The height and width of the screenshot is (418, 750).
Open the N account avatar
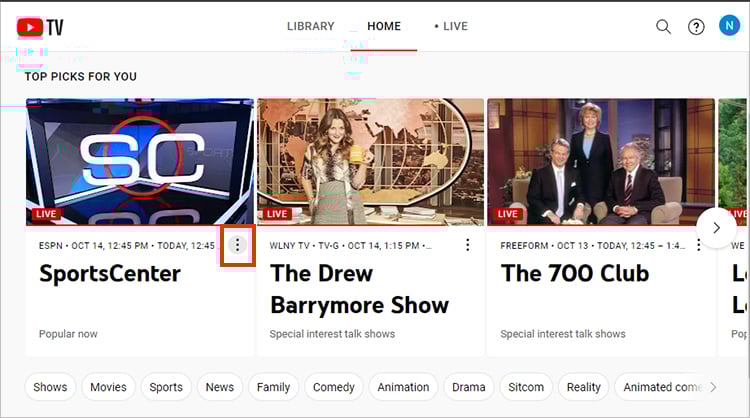pos(729,25)
